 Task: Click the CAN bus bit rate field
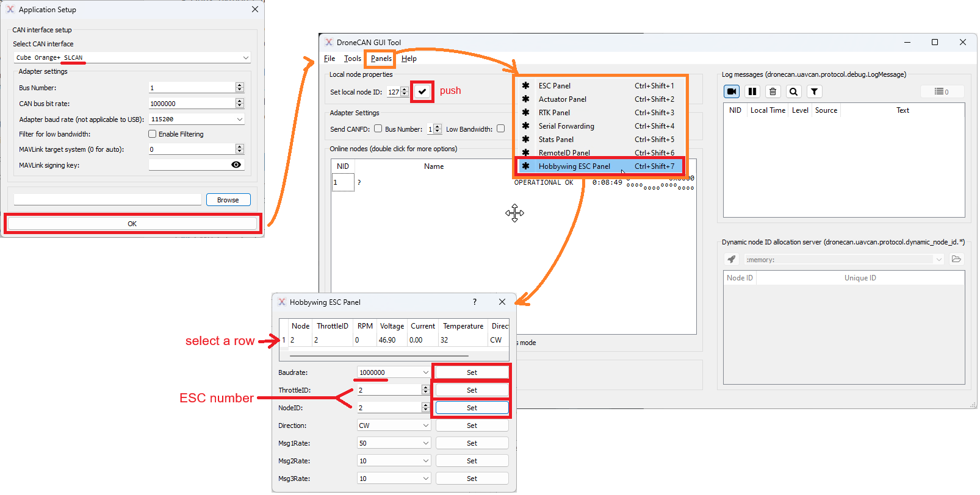click(192, 104)
